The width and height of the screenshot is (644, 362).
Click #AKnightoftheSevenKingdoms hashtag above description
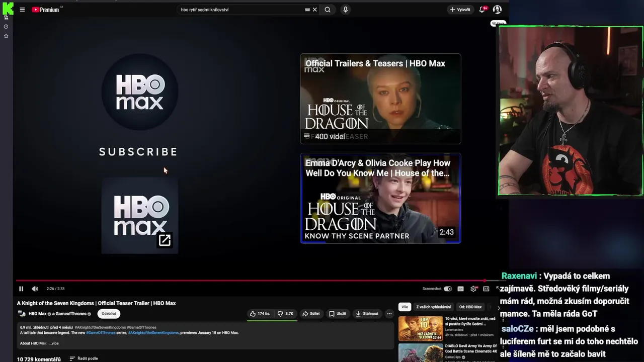pyautogui.click(x=100, y=327)
